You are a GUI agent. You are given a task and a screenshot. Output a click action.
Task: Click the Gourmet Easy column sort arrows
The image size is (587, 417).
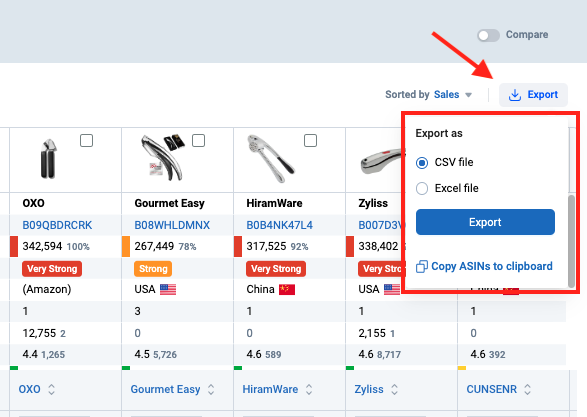pos(211,389)
